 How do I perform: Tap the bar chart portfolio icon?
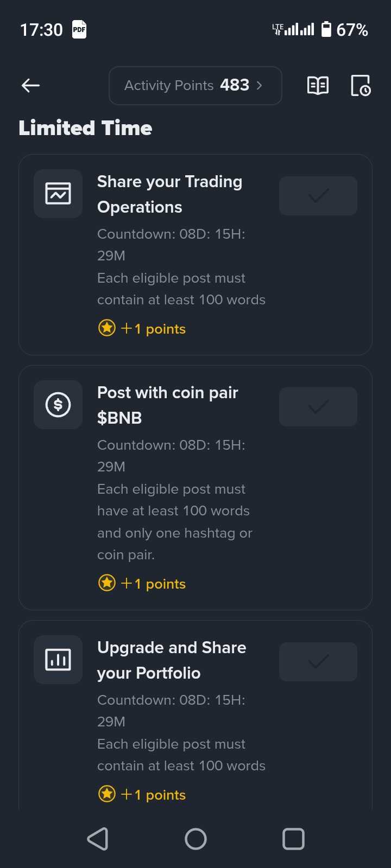tap(58, 660)
